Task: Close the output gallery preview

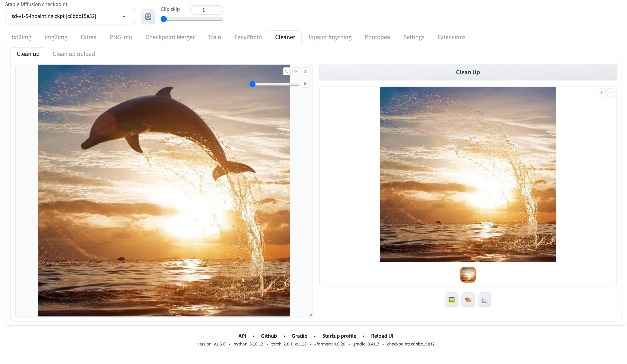Action: 611,93
